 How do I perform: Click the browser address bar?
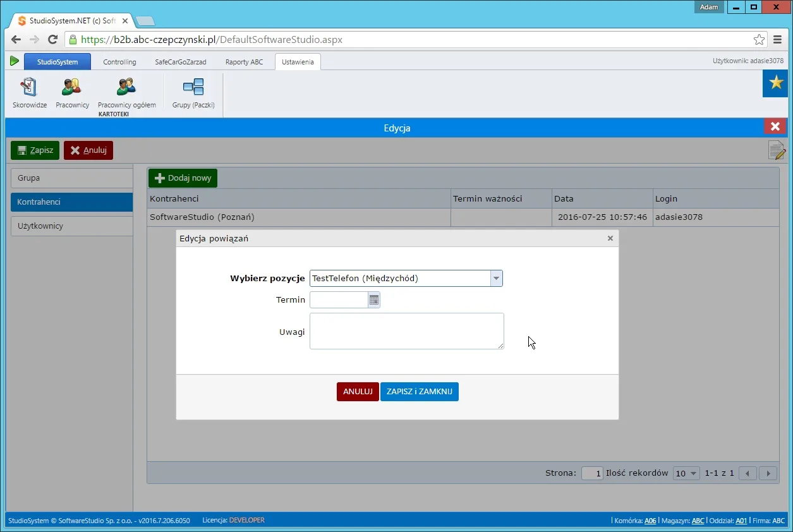(416, 39)
